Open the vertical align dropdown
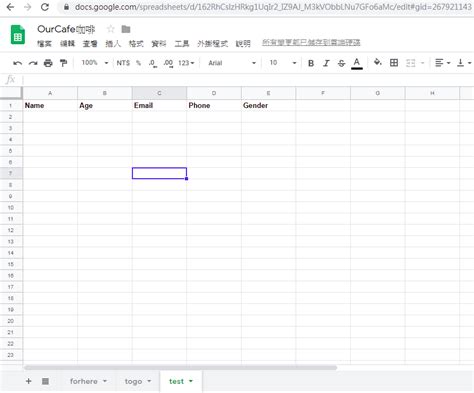This screenshot has height=393, width=474. pyautogui.click(x=464, y=63)
